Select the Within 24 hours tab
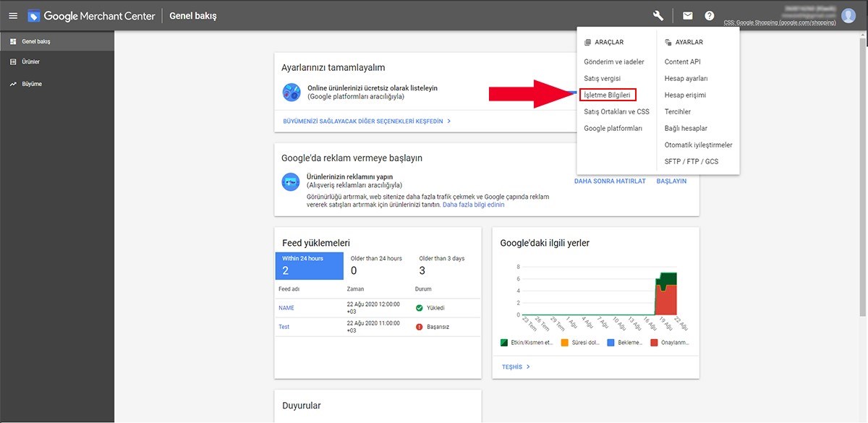The height and width of the screenshot is (423, 868). point(309,265)
